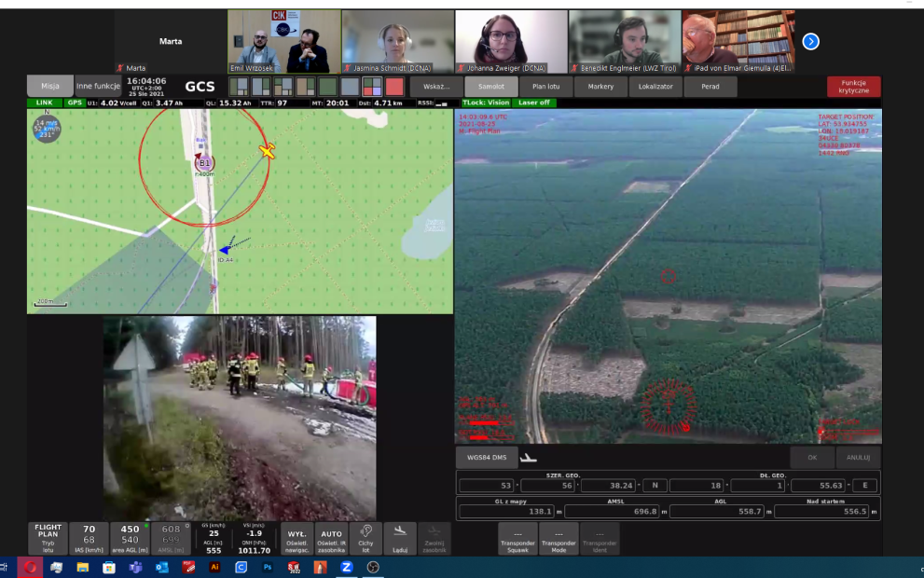Switch to the Inne funkcje tab
This screenshot has width=924, height=578.
pyautogui.click(x=99, y=84)
